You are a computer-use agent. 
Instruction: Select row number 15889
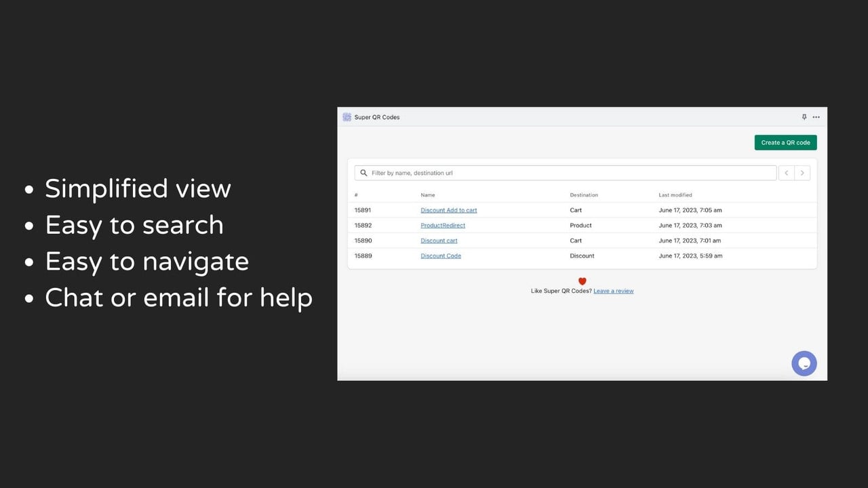click(x=363, y=256)
